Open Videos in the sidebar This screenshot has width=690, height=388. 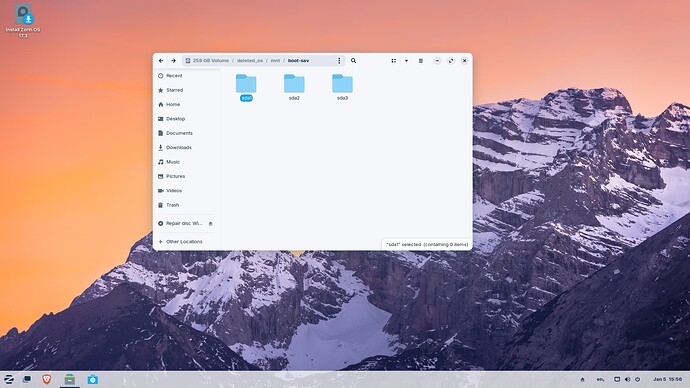tap(187, 190)
